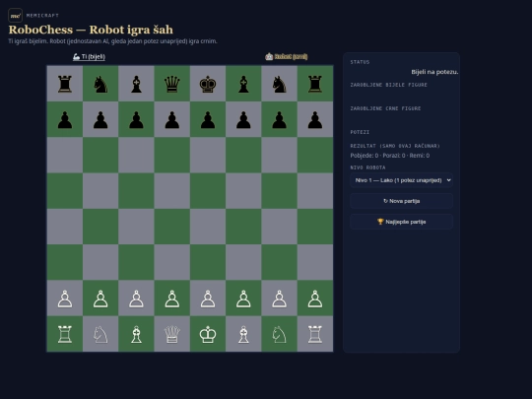The image size is (532, 399).
Task: Select black bishop next to the black queen
Action: point(136,84)
